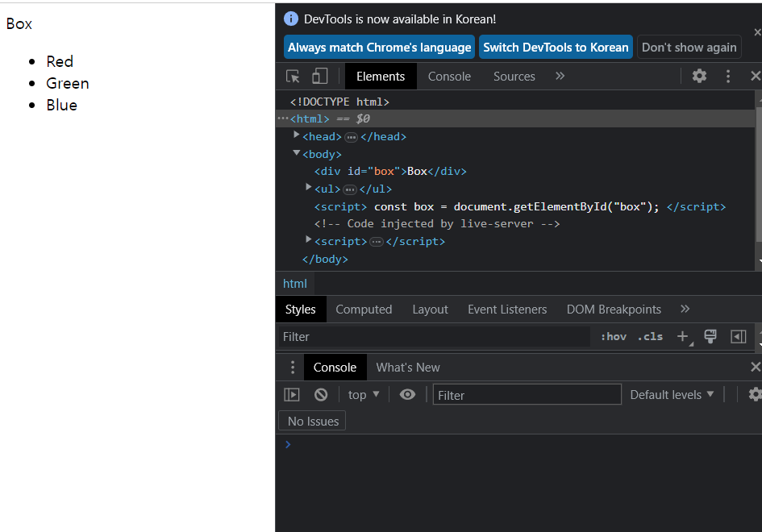Show more styles sidebar tabs chevron
The height and width of the screenshot is (532, 762).
(685, 309)
